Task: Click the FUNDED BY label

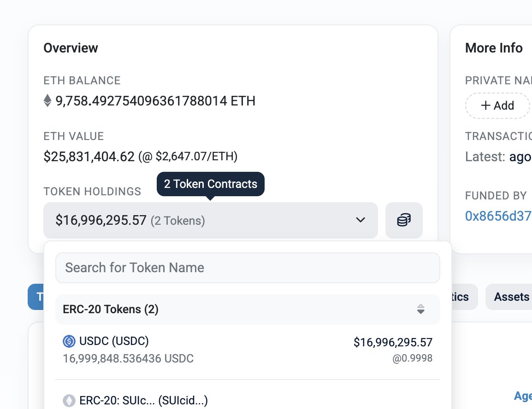Action: [x=496, y=196]
